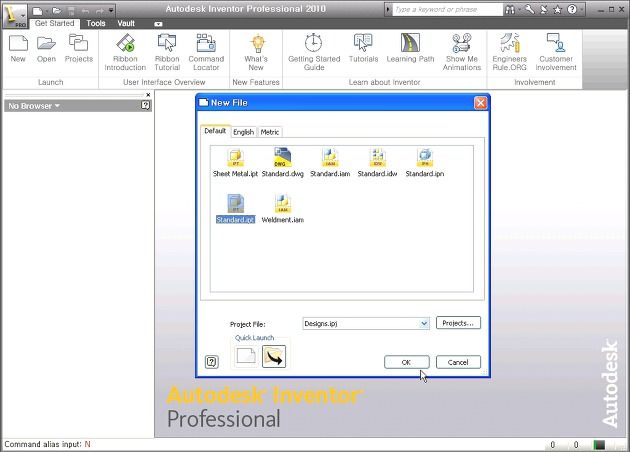The width and height of the screenshot is (630, 452).
Task: Expand the search box arrow left of keyword field
Action: point(388,10)
